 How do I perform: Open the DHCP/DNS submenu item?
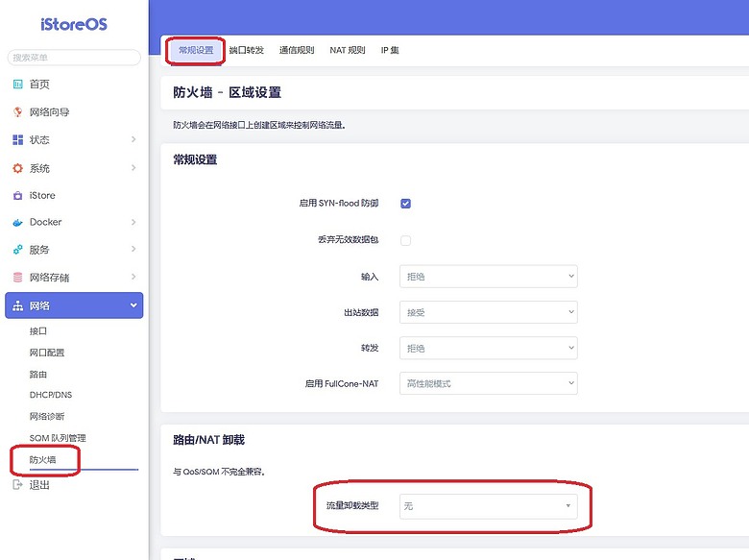(x=51, y=395)
